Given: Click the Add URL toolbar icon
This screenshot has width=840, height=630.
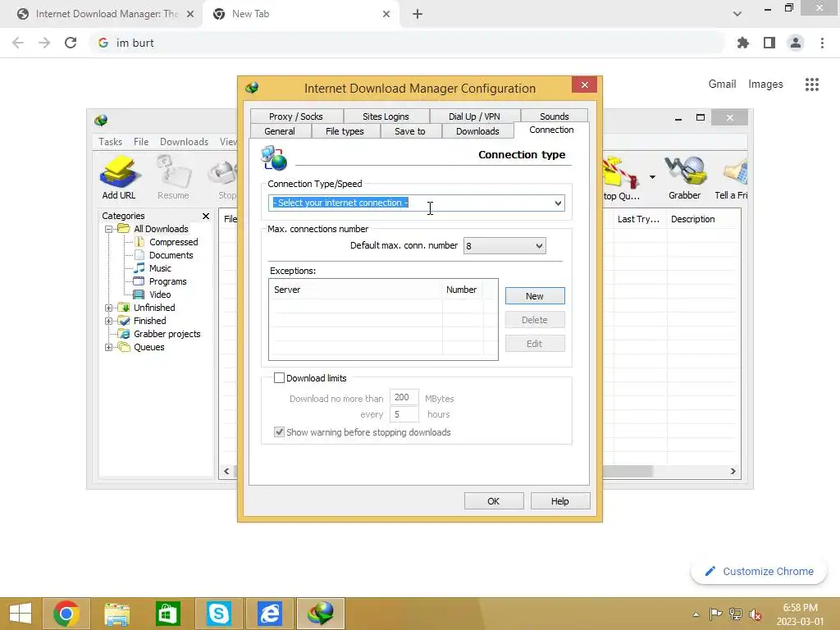Looking at the screenshot, I should [119, 177].
